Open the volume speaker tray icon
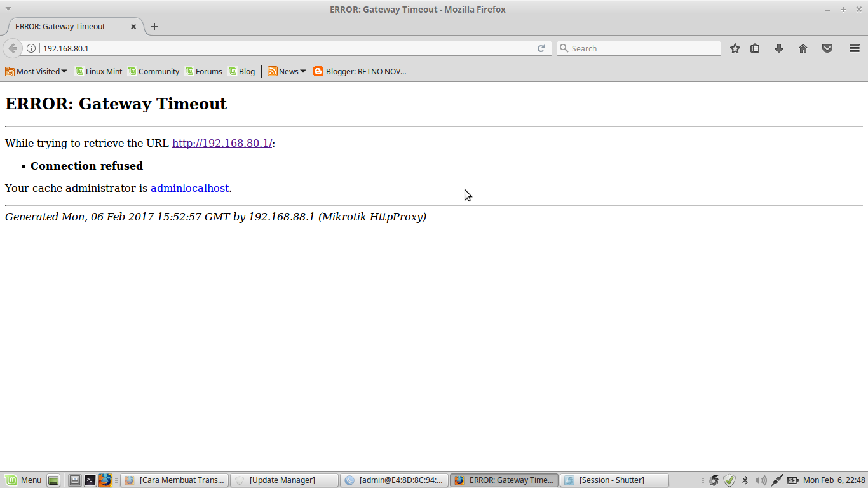The width and height of the screenshot is (868, 488). [761, 480]
